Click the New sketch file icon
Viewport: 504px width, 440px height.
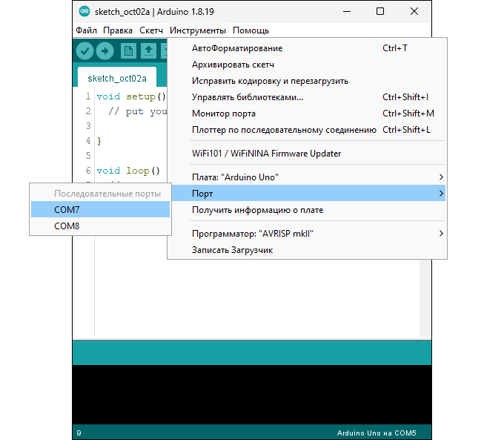(x=128, y=51)
